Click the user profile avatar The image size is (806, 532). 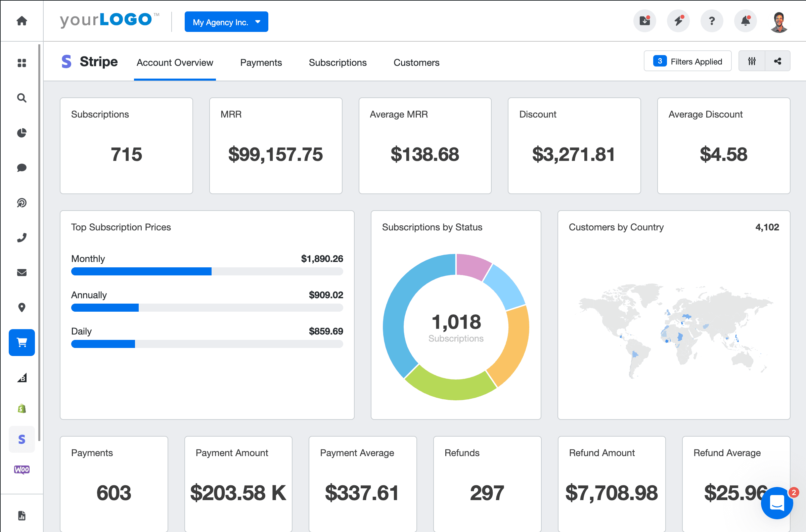[x=779, y=22]
